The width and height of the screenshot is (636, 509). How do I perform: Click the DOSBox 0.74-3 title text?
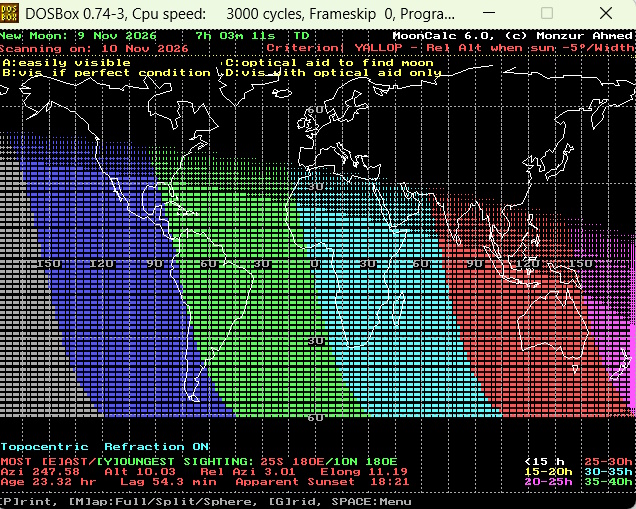tap(240, 14)
